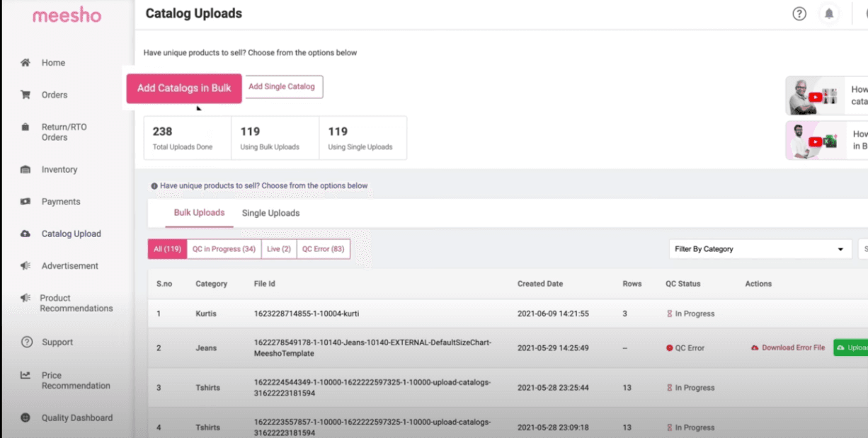This screenshot has height=438, width=868.
Task: Click the Add Catalogs in Bulk button
Action: coord(183,87)
